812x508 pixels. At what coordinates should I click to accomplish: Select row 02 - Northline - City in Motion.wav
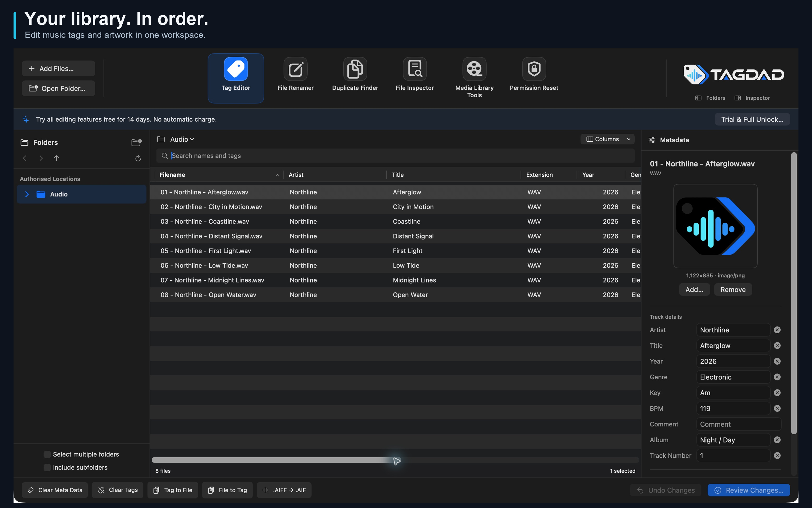(395, 207)
